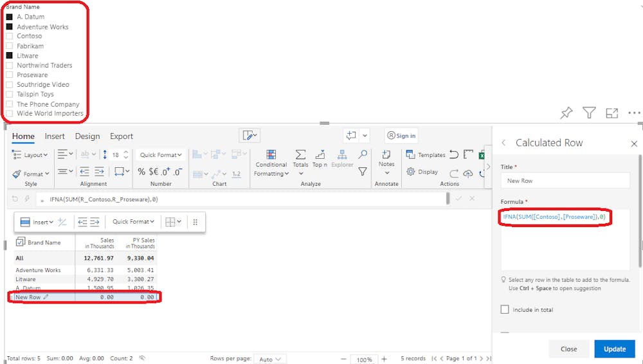The height and width of the screenshot is (364, 643).
Task: Switch to the Home ribbon tab
Action: pos(23,136)
